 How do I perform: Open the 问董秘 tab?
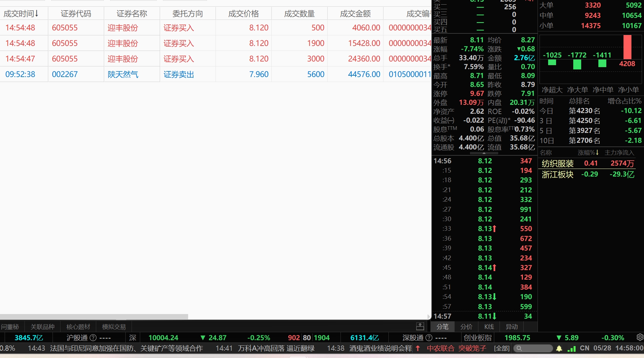point(10,327)
